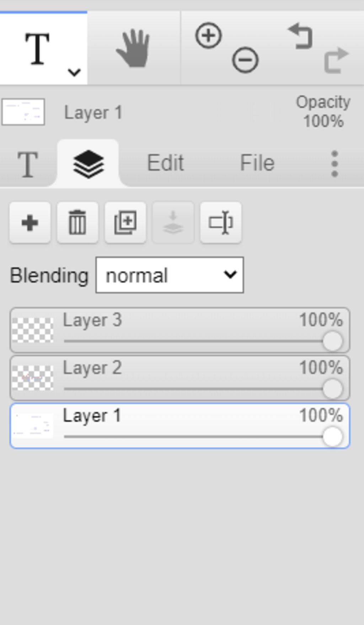Merge layer down icon

(173, 223)
